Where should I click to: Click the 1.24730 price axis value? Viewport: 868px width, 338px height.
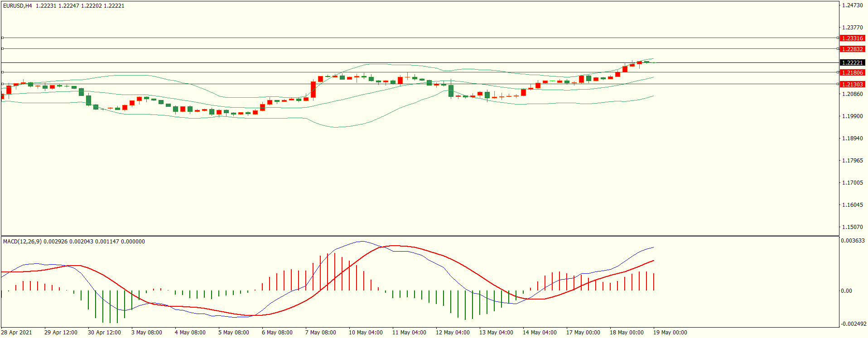[x=852, y=5]
